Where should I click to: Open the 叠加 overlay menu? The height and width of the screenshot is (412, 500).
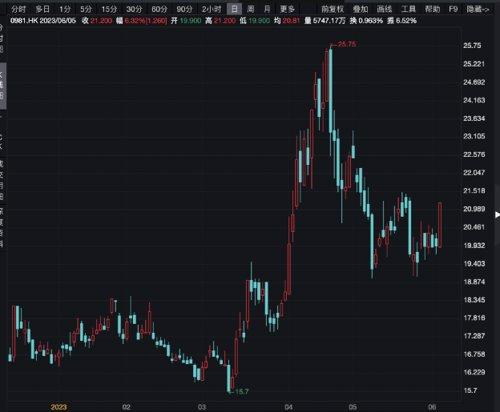[360, 9]
